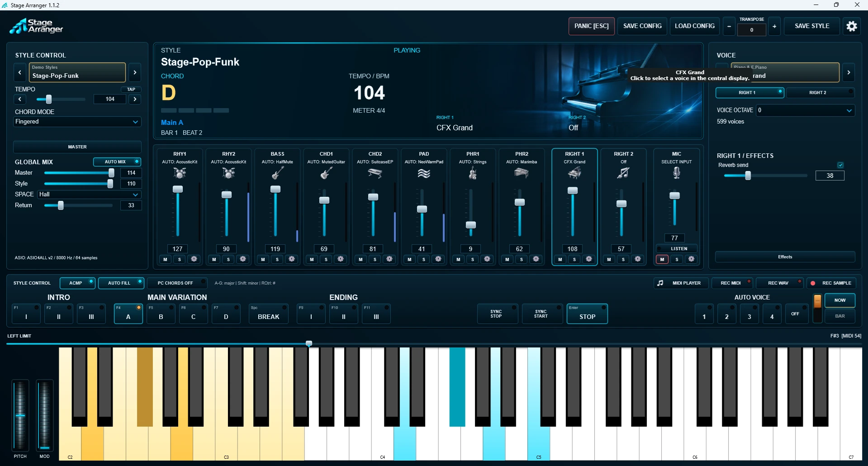This screenshot has height=466, width=868.
Task: Click the RHY2 drum kit icon
Action: (228, 173)
